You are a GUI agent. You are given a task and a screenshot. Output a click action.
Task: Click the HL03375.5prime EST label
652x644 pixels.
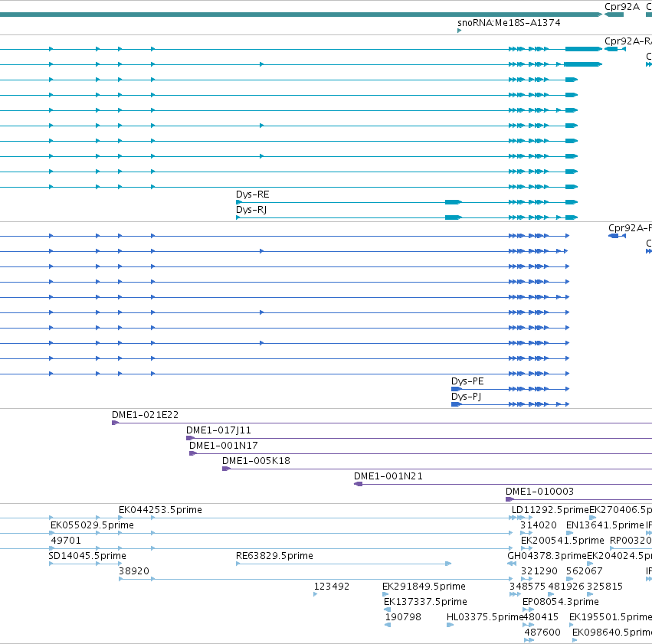(x=484, y=617)
